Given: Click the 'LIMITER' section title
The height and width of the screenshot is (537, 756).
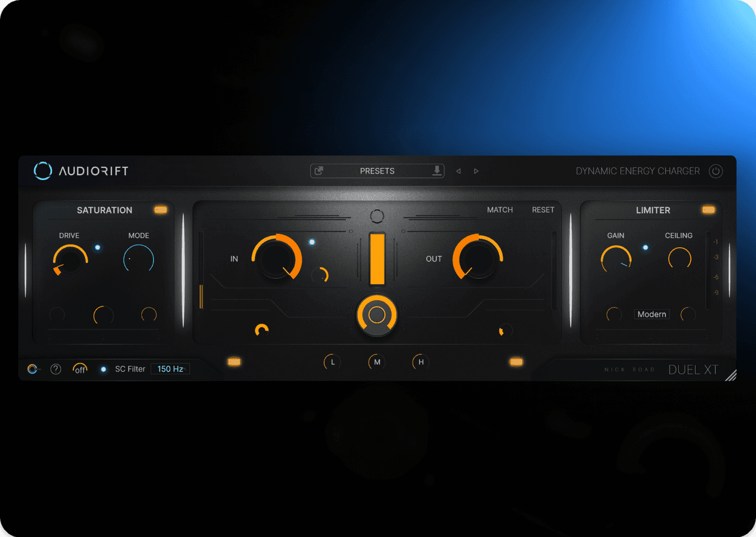Looking at the screenshot, I should tap(653, 210).
